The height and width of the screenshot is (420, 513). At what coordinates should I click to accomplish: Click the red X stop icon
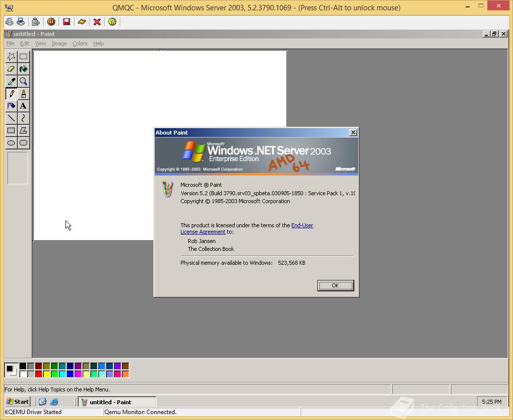tap(97, 22)
